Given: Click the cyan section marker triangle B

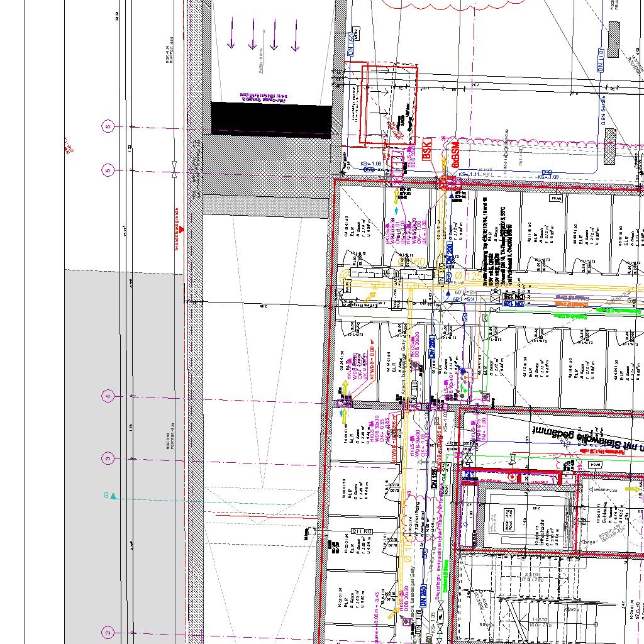Looking at the screenshot, I should 113,496.
